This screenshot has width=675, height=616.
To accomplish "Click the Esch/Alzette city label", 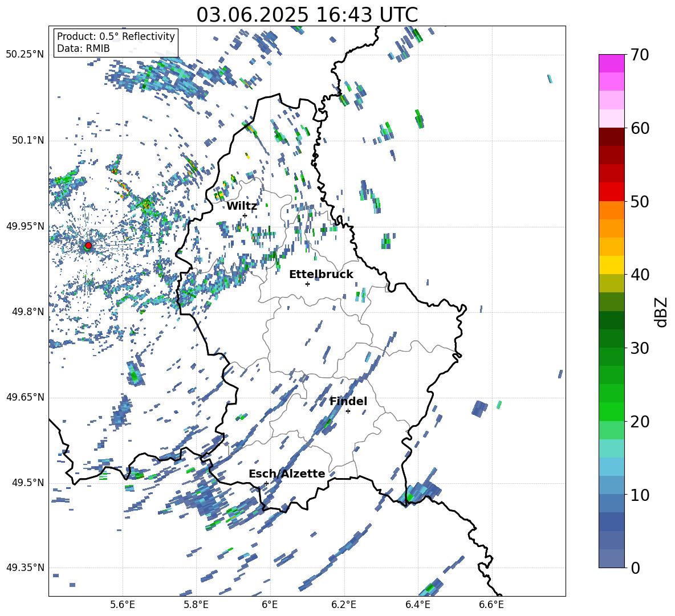I will [287, 474].
